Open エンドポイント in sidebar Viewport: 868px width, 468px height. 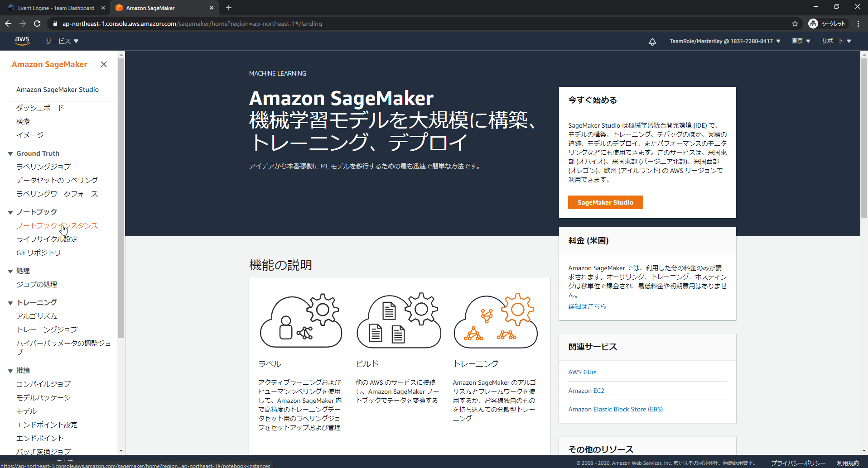coord(40,438)
